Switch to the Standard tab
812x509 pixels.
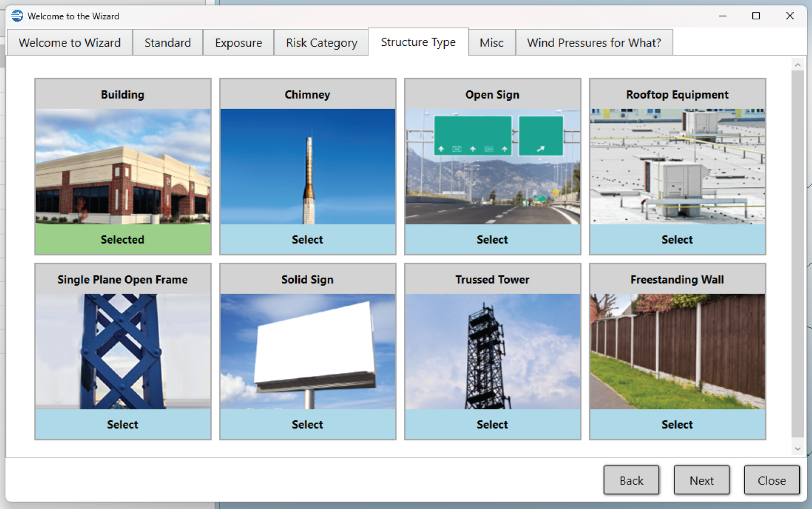[x=167, y=42]
